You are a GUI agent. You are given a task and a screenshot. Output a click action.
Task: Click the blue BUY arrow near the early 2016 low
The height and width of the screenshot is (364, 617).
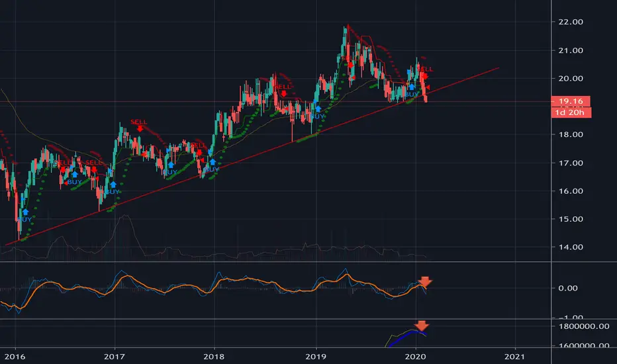point(25,212)
